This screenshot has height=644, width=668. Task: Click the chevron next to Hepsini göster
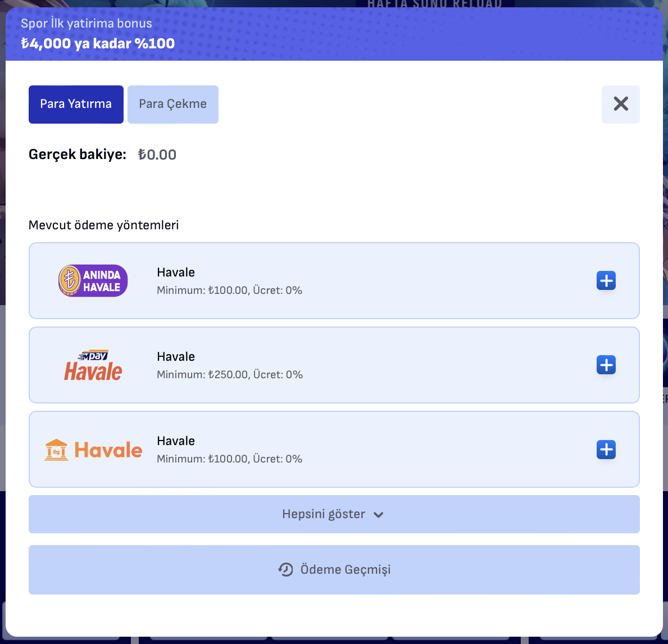(378, 515)
